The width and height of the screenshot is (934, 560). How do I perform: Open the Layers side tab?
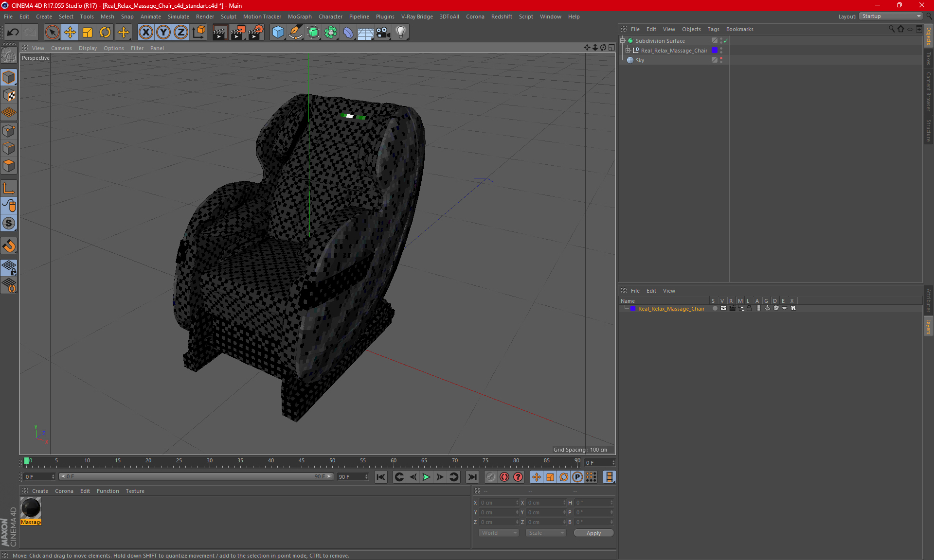(x=928, y=327)
